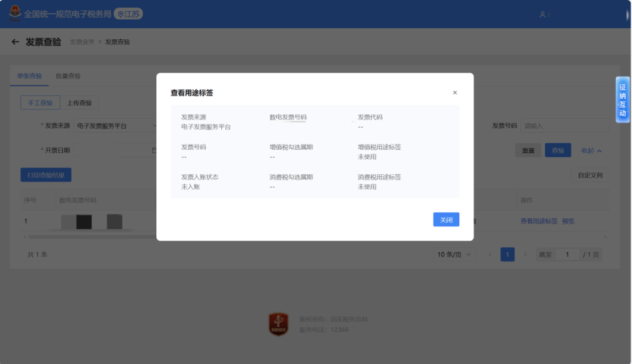Click the blue 关闭 button
The height and width of the screenshot is (364, 632).
pyautogui.click(x=446, y=219)
